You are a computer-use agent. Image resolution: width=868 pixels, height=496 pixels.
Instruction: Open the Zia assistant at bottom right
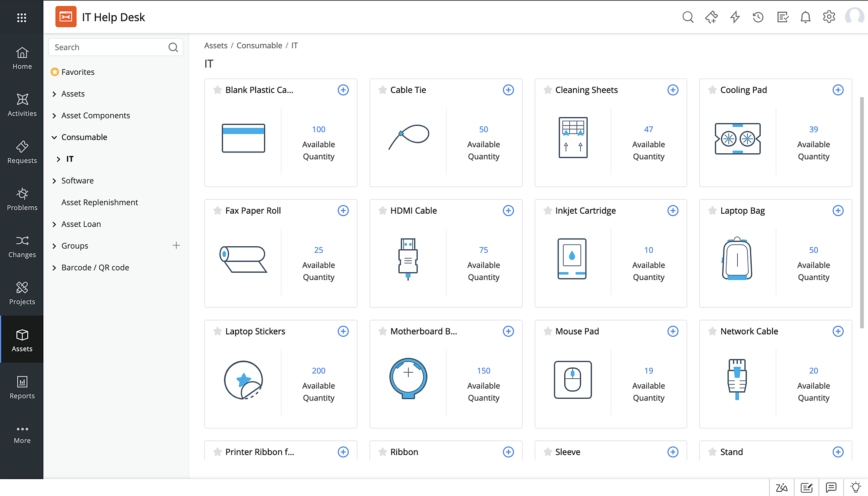click(783, 487)
